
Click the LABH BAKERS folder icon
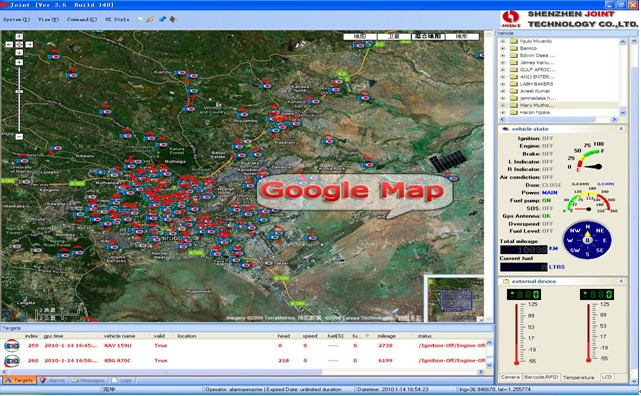(514, 84)
